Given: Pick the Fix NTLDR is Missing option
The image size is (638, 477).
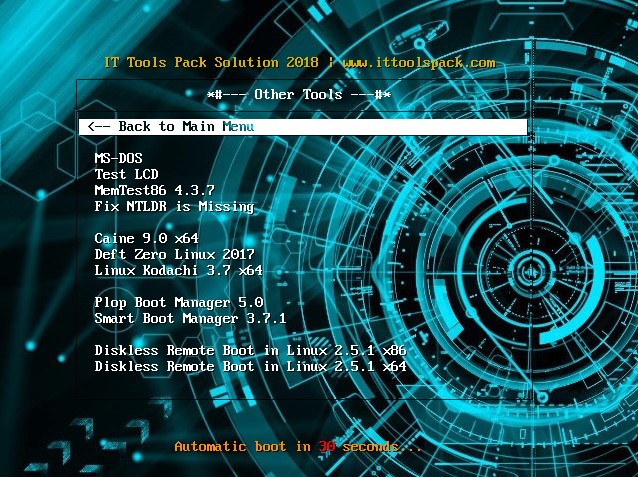Looking at the screenshot, I should 174,206.
